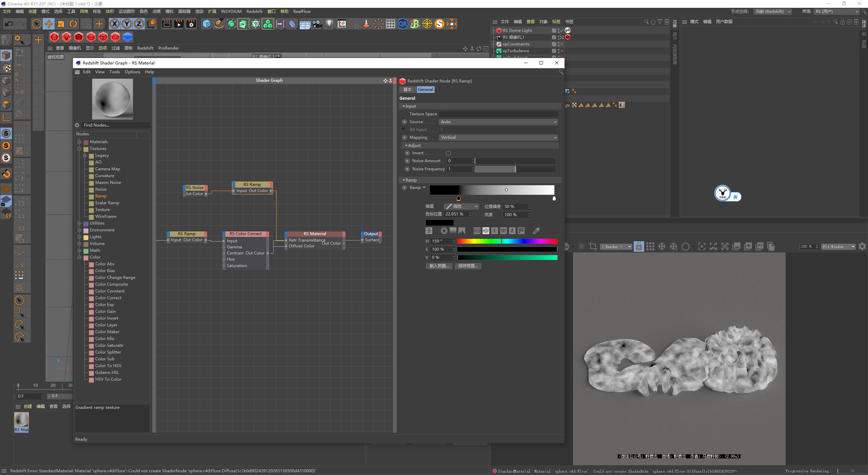Screen dimensions: 868x475
Task: Enable the X axis lock icon
Action: pos(115,24)
